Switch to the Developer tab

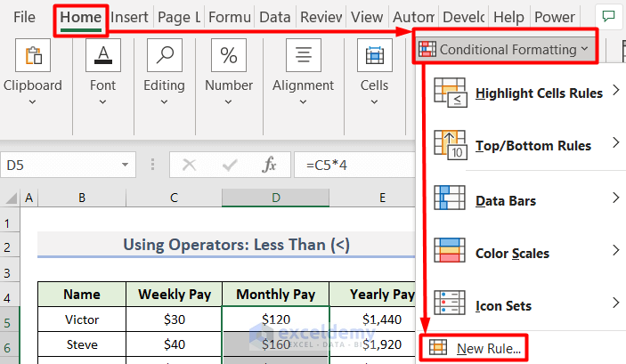(x=464, y=17)
